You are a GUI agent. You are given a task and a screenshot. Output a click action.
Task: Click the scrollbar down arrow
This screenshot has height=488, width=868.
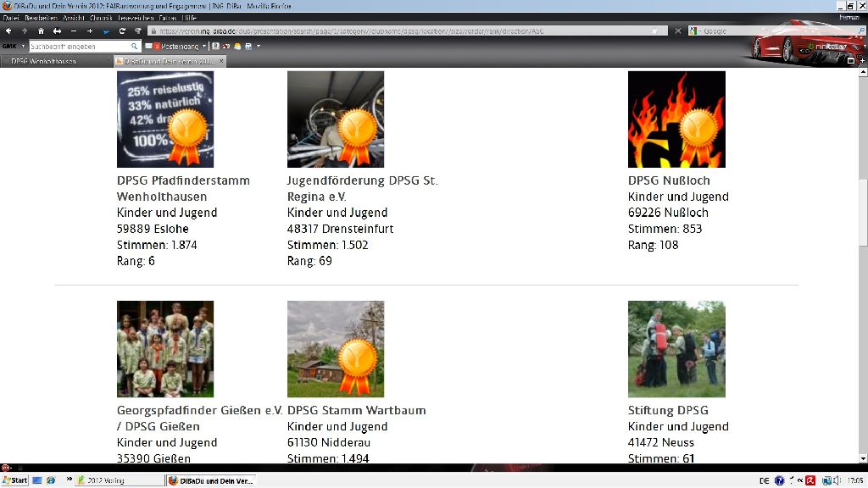863,458
